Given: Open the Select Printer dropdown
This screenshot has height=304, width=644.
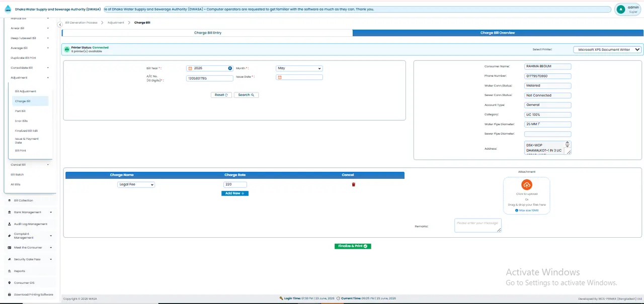Looking at the screenshot, I should [x=608, y=50].
